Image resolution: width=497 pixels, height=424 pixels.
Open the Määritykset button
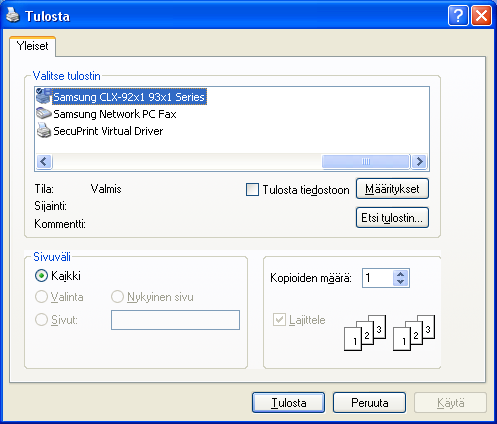[x=392, y=189]
